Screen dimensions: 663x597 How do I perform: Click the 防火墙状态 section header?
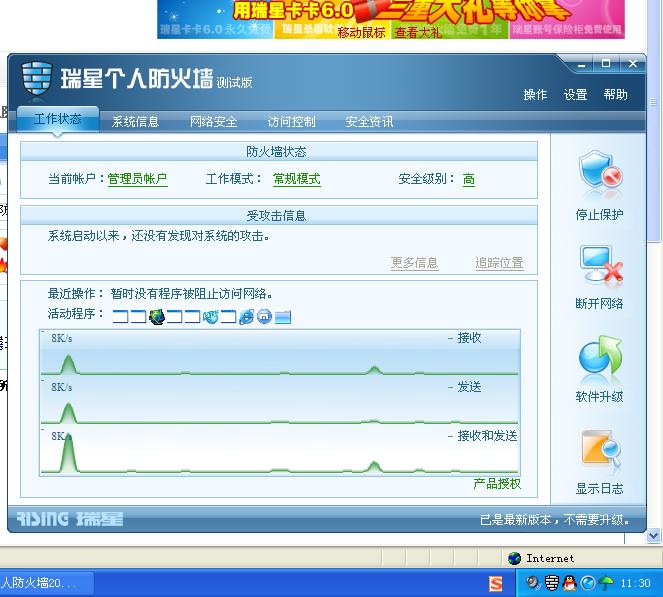coord(279,152)
